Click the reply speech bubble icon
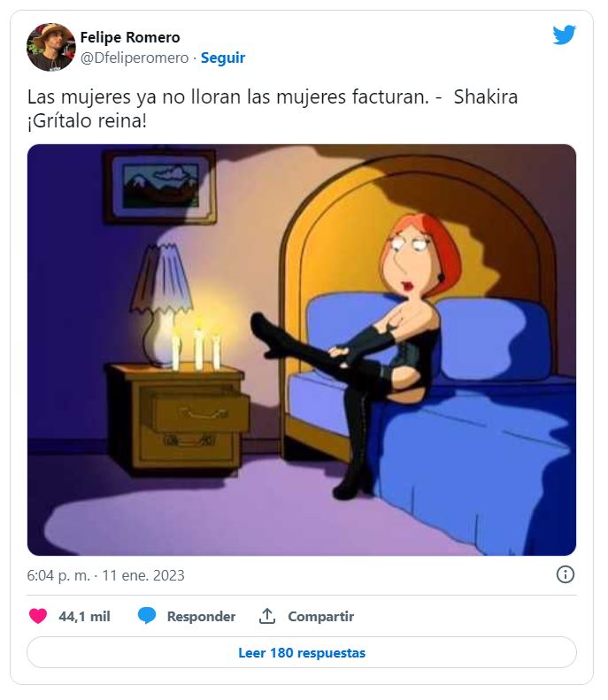Image resolution: width=608 pixels, height=700 pixels. click(x=147, y=616)
